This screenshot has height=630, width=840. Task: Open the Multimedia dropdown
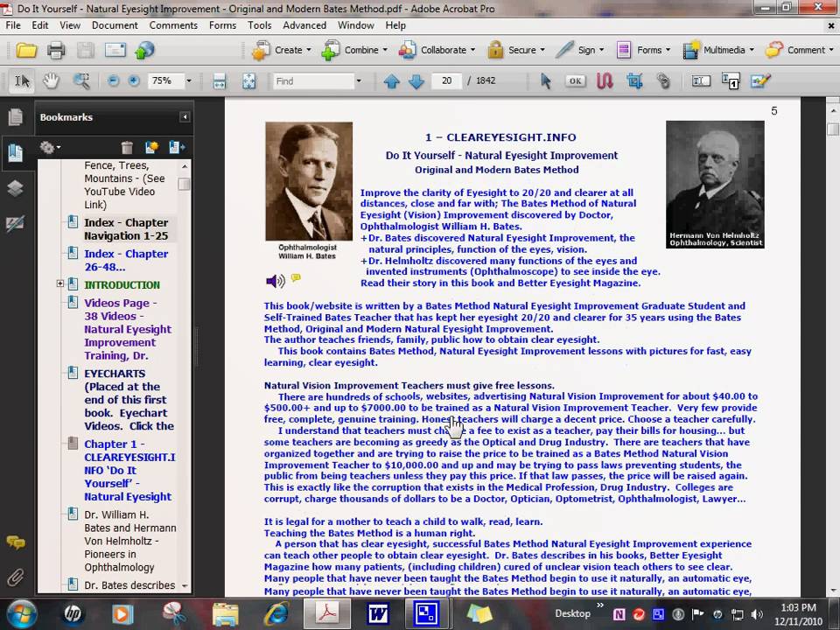click(x=718, y=50)
